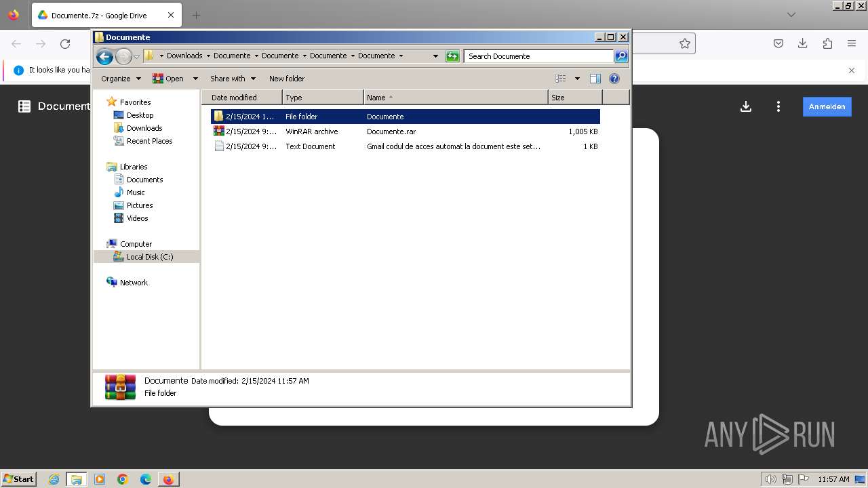The image size is (868, 488).
Task: Sort by the Size column header
Action: tap(575, 98)
